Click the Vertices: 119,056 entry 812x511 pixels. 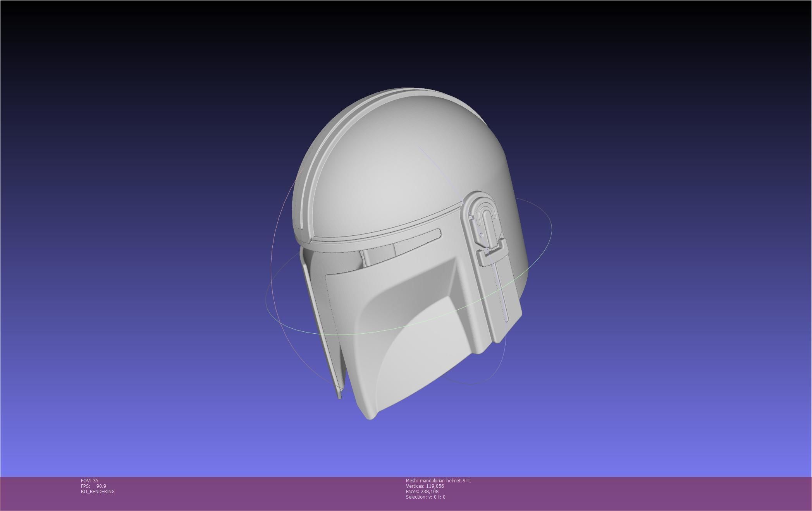pyautogui.click(x=425, y=486)
